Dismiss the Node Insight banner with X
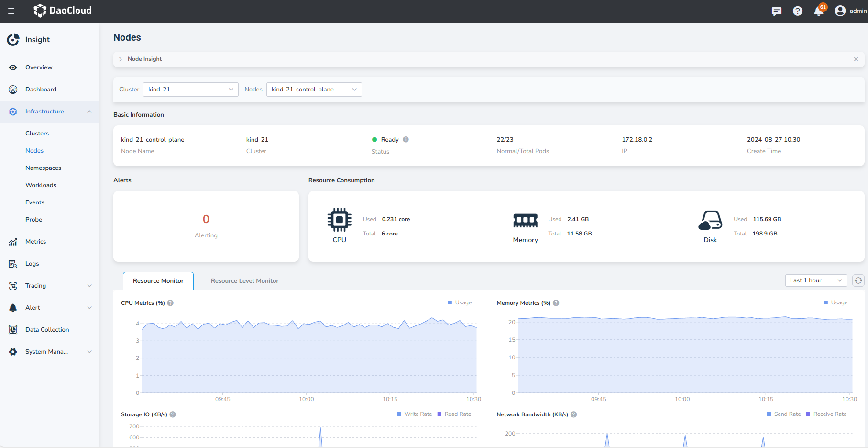 (x=856, y=59)
